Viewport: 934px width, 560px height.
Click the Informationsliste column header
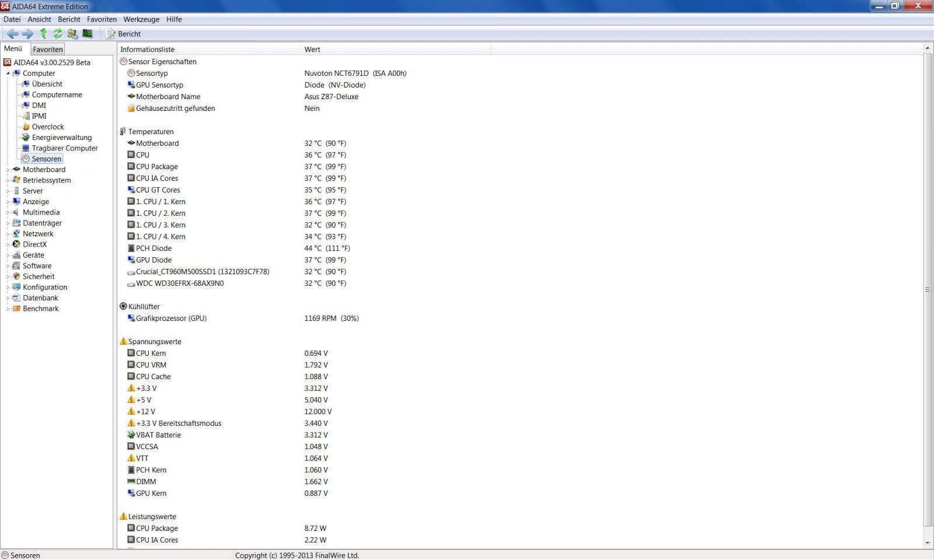pyautogui.click(x=209, y=50)
